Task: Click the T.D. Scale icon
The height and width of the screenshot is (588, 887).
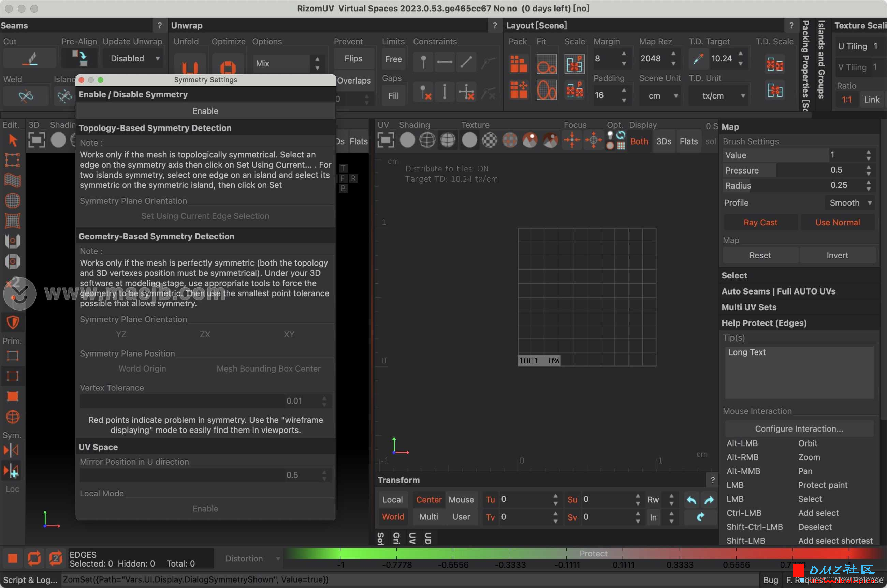Action: pyautogui.click(x=775, y=64)
